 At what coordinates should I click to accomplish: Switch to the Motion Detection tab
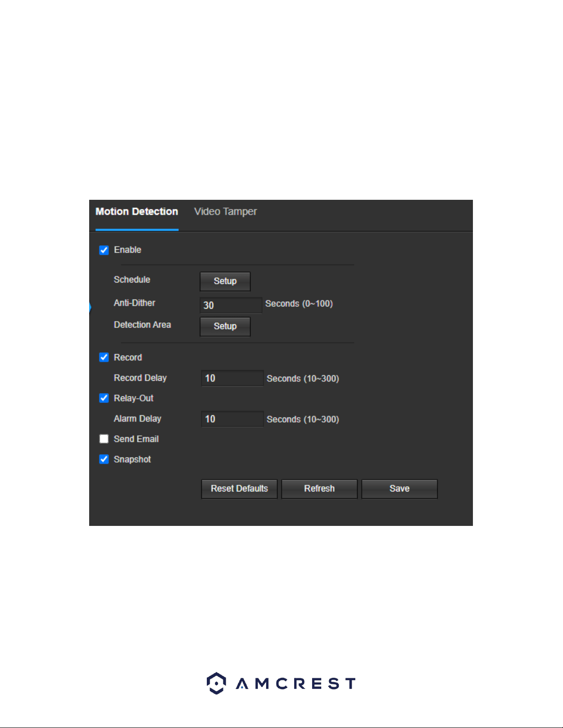pyautogui.click(x=136, y=212)
